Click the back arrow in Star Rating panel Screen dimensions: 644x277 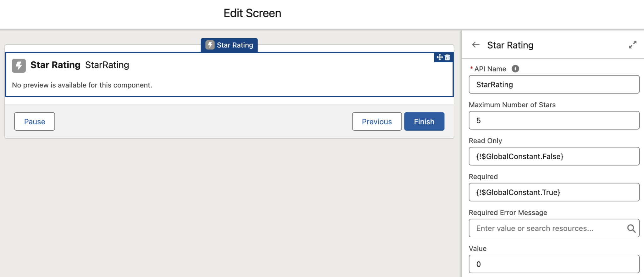[x=476, y=45]
